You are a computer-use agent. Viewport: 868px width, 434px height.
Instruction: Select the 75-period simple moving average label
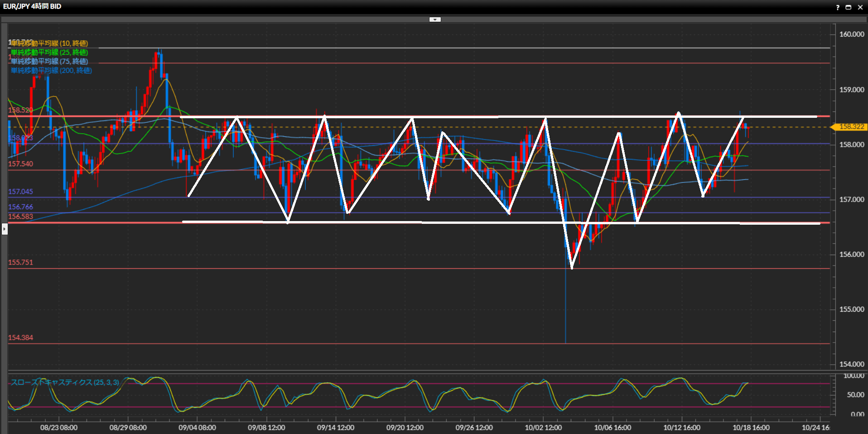coord(49,61)
